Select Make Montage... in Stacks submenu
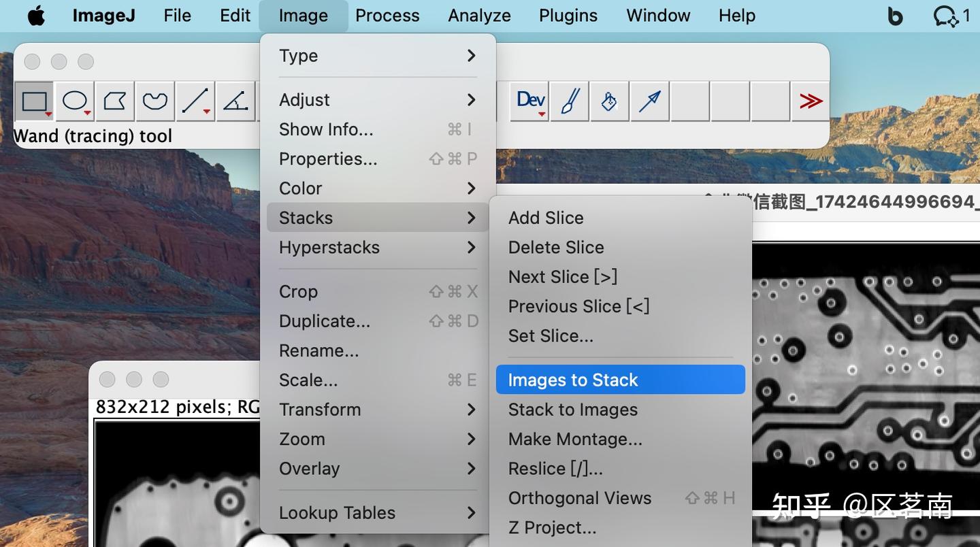 575,439
